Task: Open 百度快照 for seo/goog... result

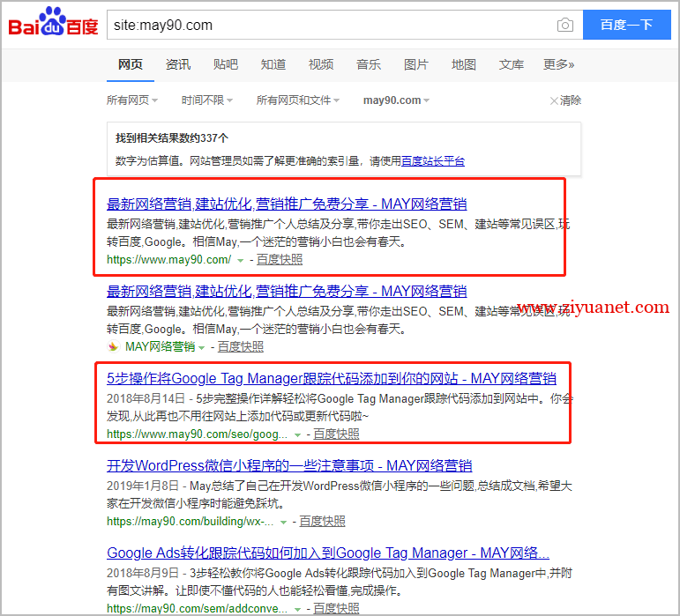Action: pyautogui.click(x=337, y=434)
